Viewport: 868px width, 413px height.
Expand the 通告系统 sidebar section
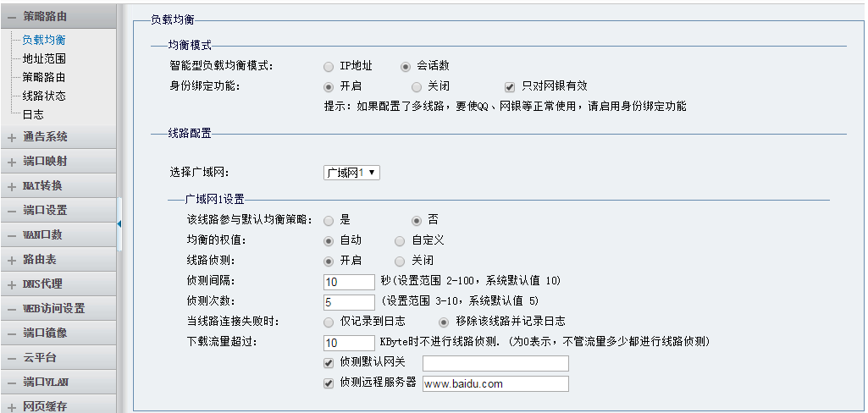58,136
